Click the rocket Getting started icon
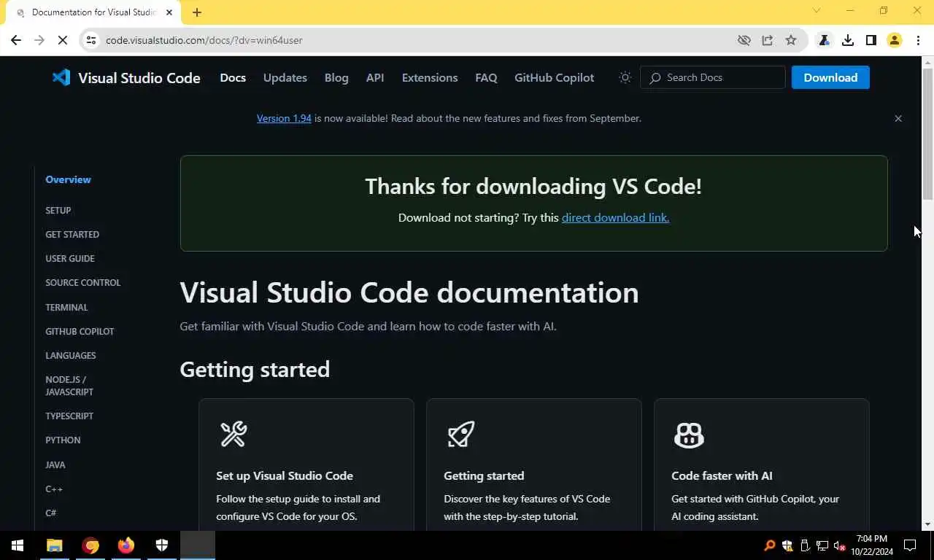This screenshot has width=934, height=560. pyautogui.click(x=461, y=434)
